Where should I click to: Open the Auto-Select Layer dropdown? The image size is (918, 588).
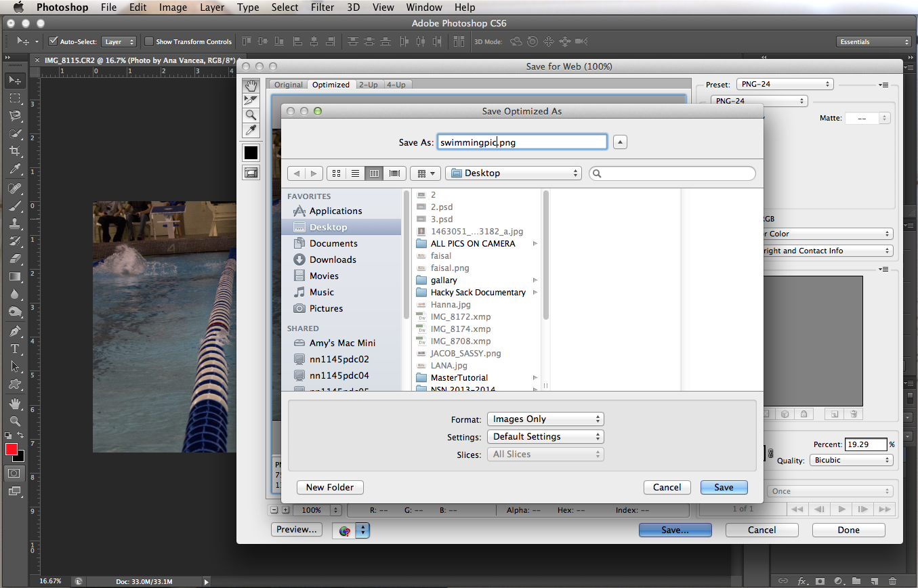click(119, 41)
